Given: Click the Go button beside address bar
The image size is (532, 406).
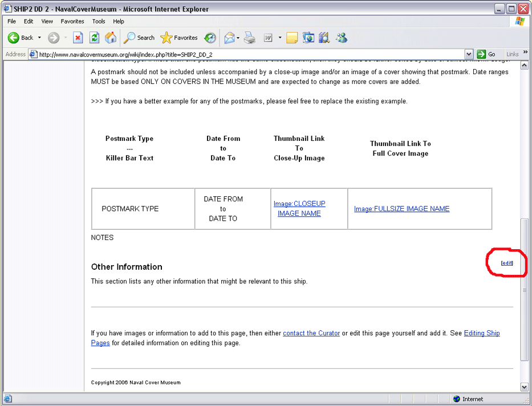Looking at the screenshot, I should 486,54.
